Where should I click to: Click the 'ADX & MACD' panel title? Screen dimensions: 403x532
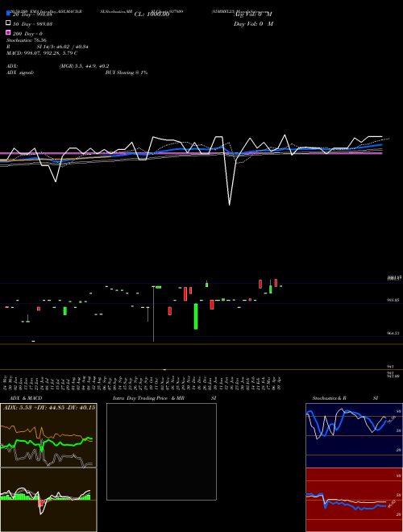pos(26,398)
